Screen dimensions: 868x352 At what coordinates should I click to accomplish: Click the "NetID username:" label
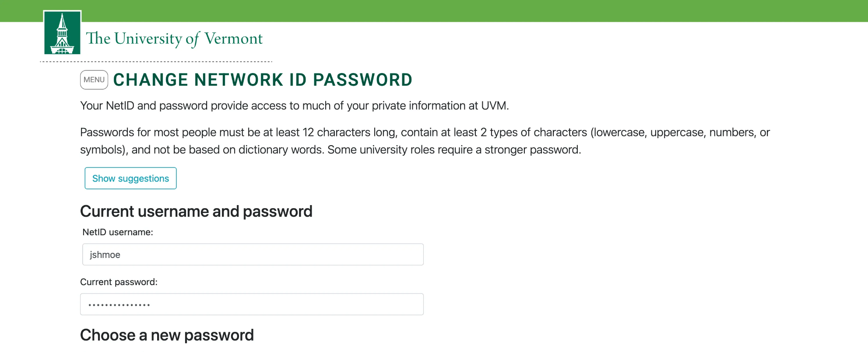point(118,232)
